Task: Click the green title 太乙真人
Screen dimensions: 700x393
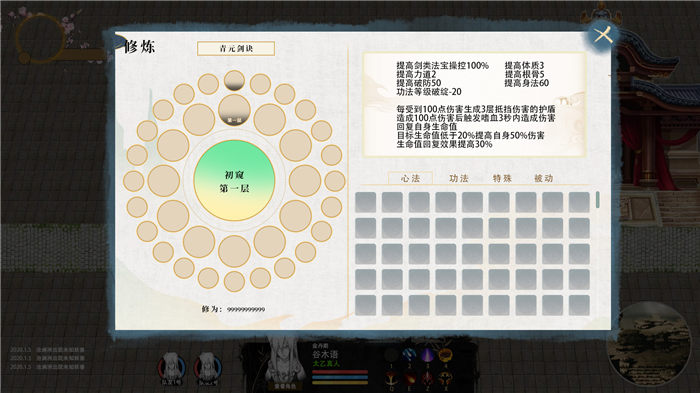Action: (326, 364)
